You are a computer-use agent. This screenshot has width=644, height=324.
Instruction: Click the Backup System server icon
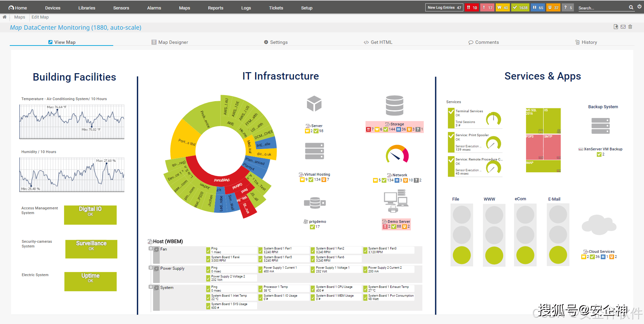coord(601,126)
